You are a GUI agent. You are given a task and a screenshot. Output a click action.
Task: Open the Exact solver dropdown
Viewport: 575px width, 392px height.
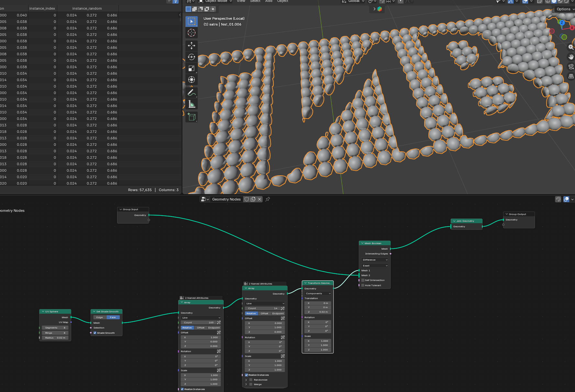(x=374, y=266)
